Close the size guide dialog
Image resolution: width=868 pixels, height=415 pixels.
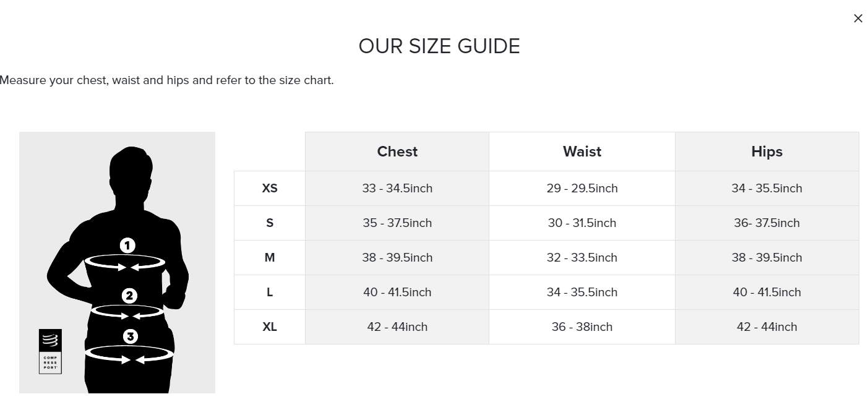click(x=857, y=19)
